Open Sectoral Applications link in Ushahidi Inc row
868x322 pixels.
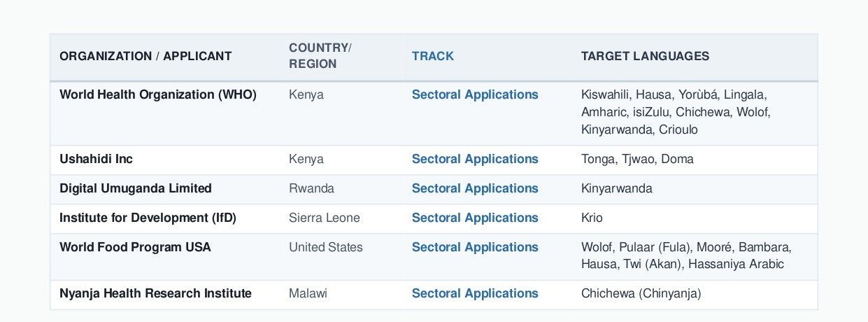(475, 159)
